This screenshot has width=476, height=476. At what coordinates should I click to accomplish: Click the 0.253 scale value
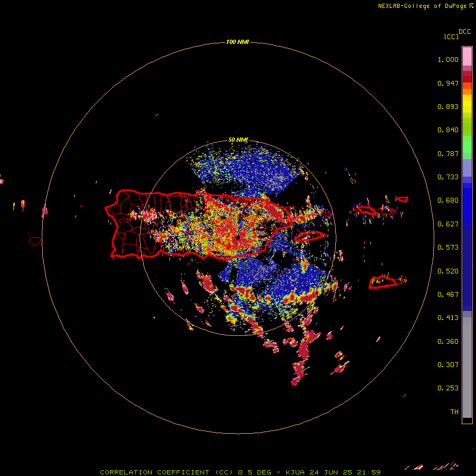pos(448,388)
